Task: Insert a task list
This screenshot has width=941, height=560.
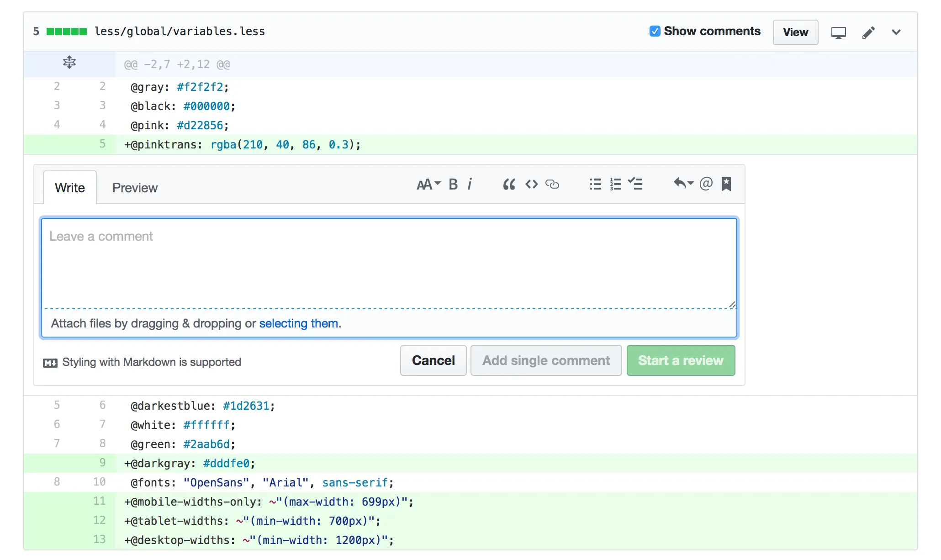Action: tap(635, 184)
